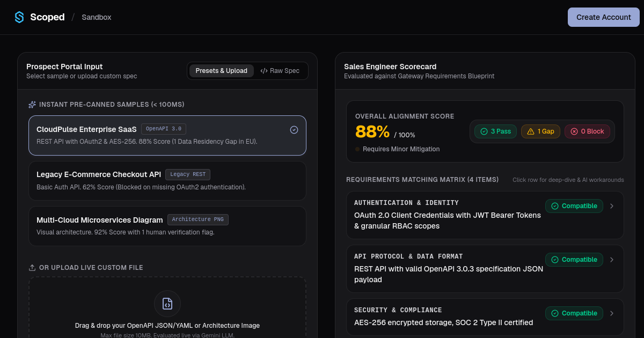Click the 1 Gap badge
This screenshot has width=644, height=338.
(541, 131)
